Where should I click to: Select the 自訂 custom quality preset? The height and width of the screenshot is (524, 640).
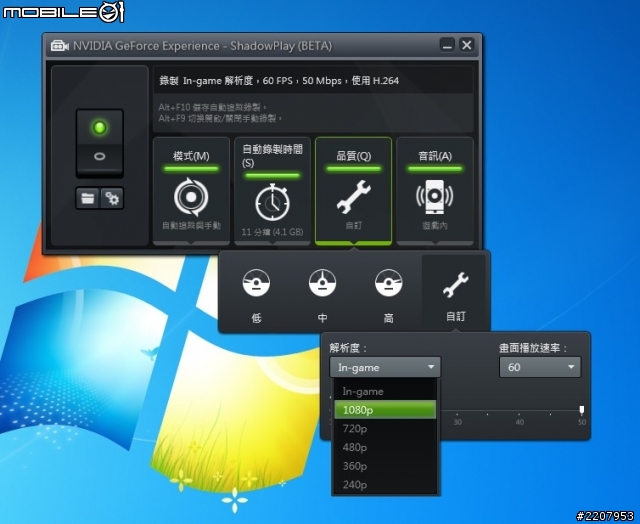455,293
